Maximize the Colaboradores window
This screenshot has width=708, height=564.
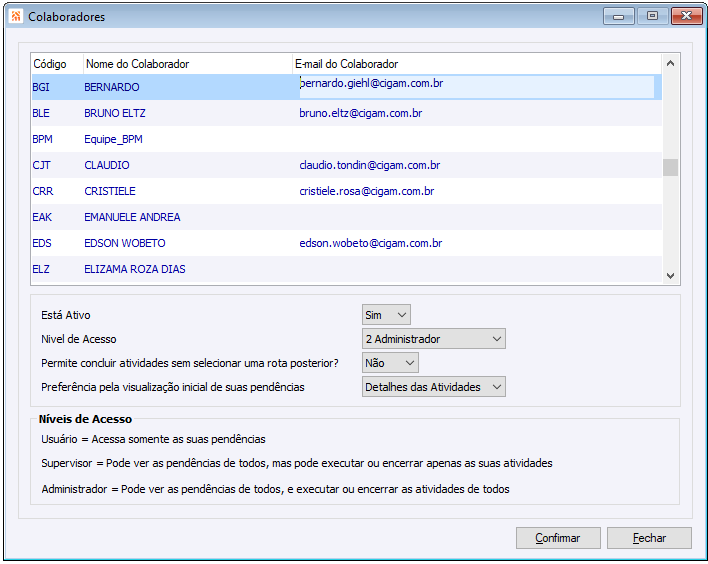pyautogui.click(x=652, y=16)
